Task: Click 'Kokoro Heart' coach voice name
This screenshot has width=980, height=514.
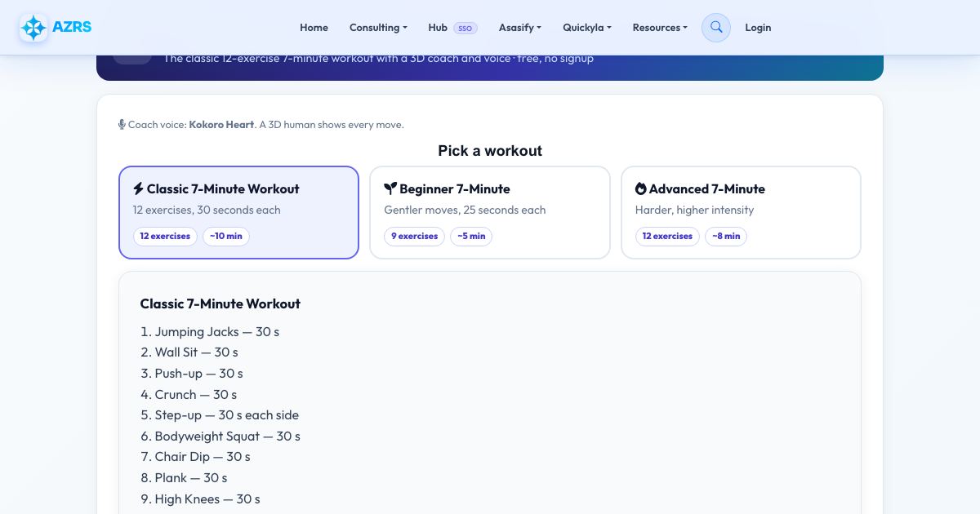Action: (221, 125)
